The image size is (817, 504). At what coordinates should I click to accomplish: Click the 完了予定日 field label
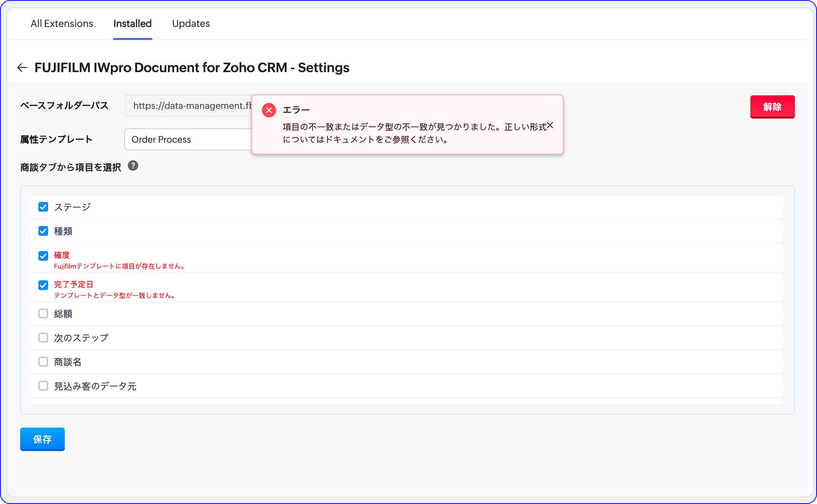[74, 284]
